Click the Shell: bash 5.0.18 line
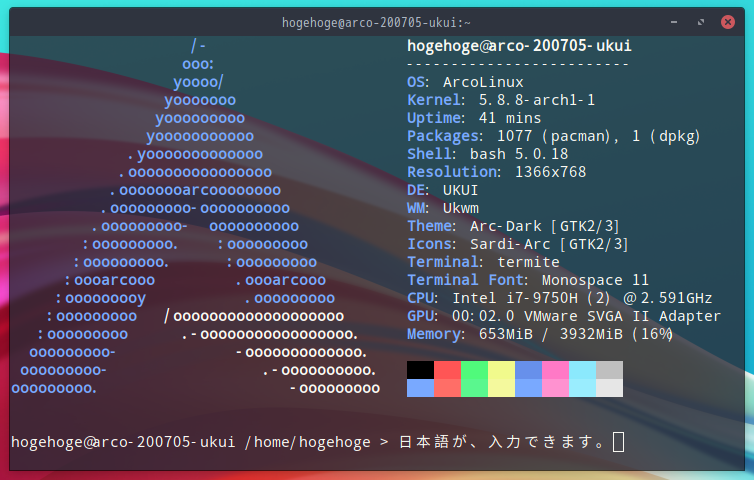The image size is (754, 480). [x=488, y=154]
